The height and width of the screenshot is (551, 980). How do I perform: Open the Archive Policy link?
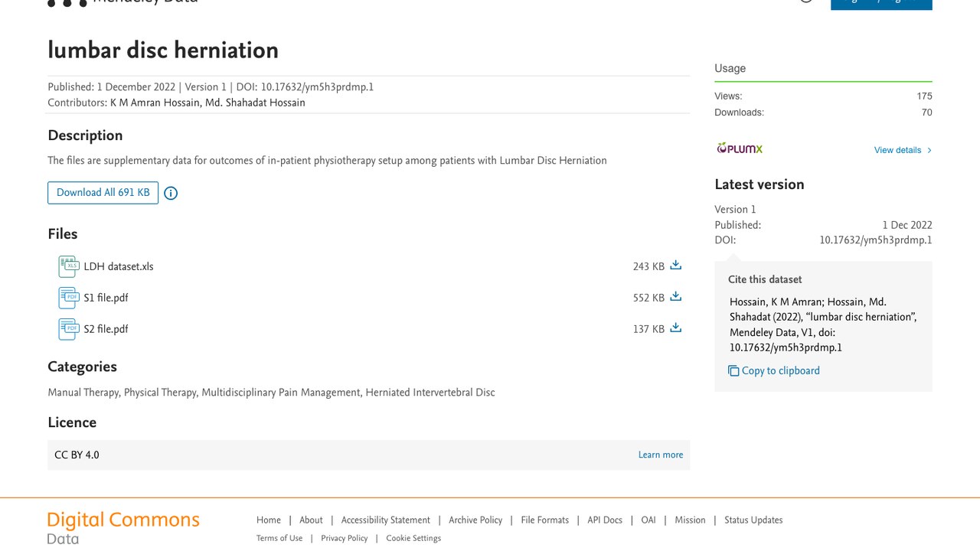(x=475, y=520)
